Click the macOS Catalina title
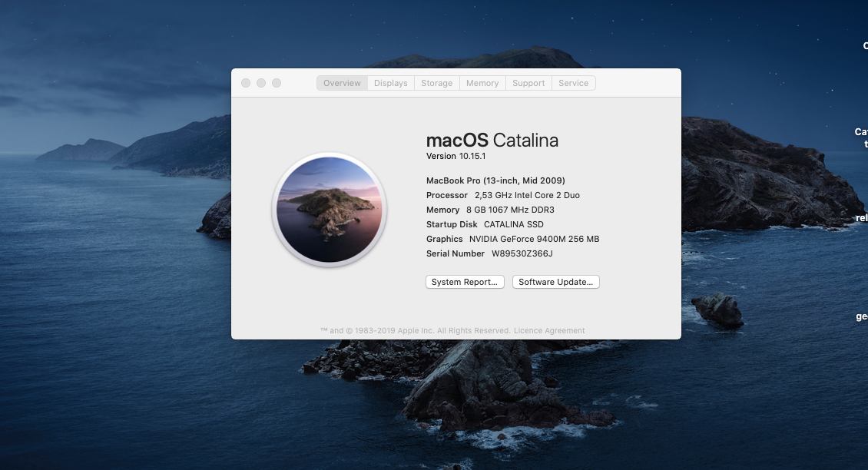 click(x=492, y=140)
